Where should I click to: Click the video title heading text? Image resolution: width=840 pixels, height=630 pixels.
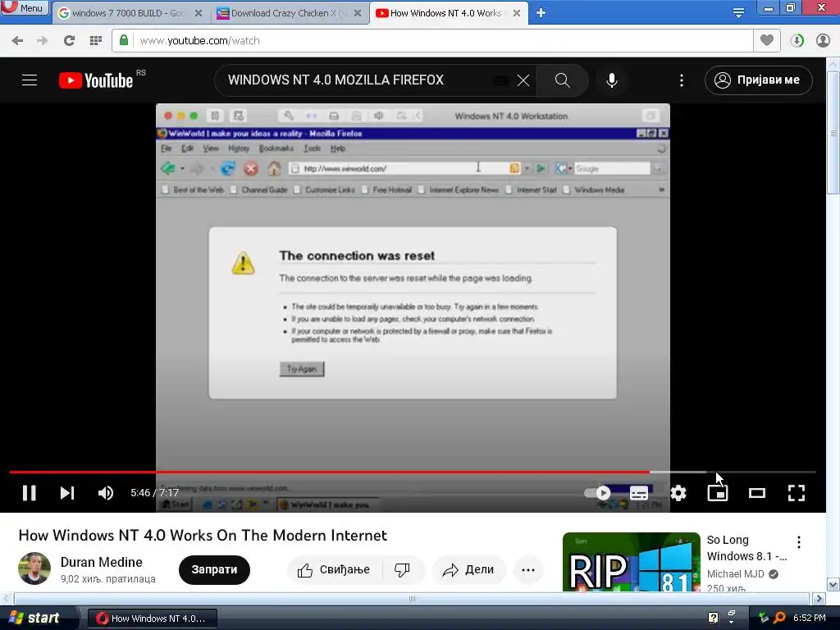pyautogui.click(x=203, y=535)
